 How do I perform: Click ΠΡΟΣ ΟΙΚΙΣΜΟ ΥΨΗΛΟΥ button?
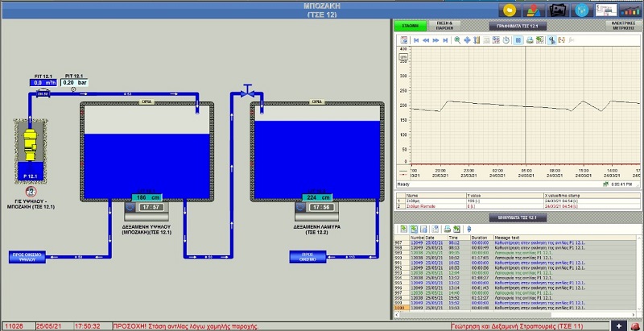pyautogui.click(x=27, y=257)
